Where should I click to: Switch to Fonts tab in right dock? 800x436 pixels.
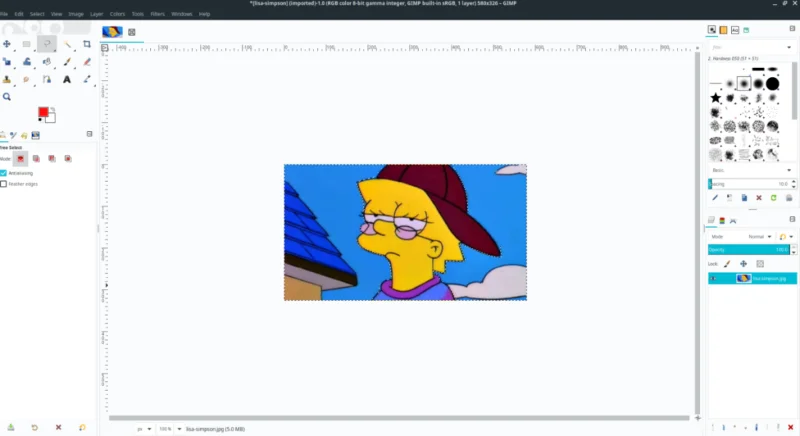click(x=735, y=30)
